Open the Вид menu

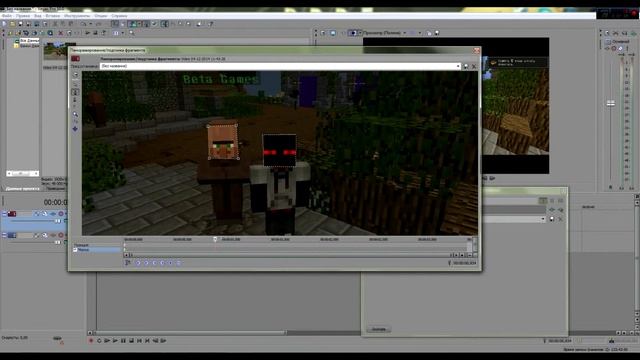[x=38, y=16]
